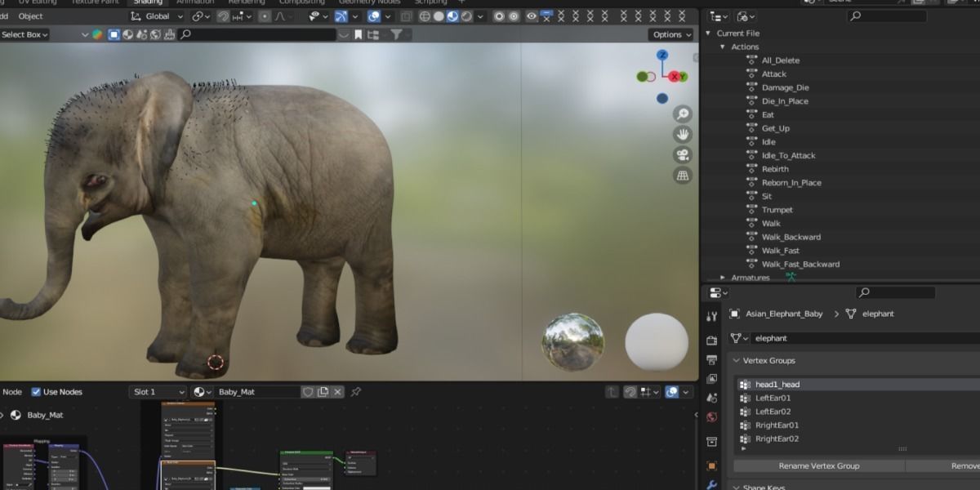980x490 pixels.
Task: Click the blue Z axis on navigation gizmo
Action: pyautogui.click(x=662, y=55)
